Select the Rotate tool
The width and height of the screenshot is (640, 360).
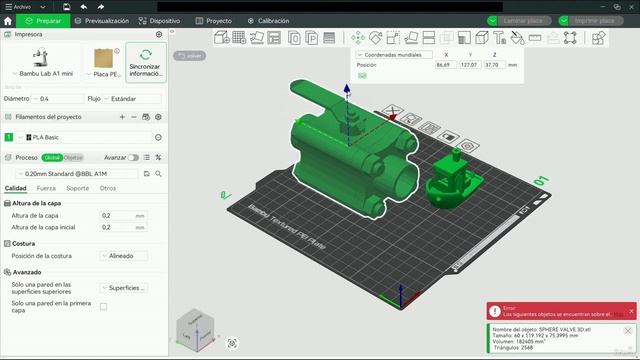(376, 38)
